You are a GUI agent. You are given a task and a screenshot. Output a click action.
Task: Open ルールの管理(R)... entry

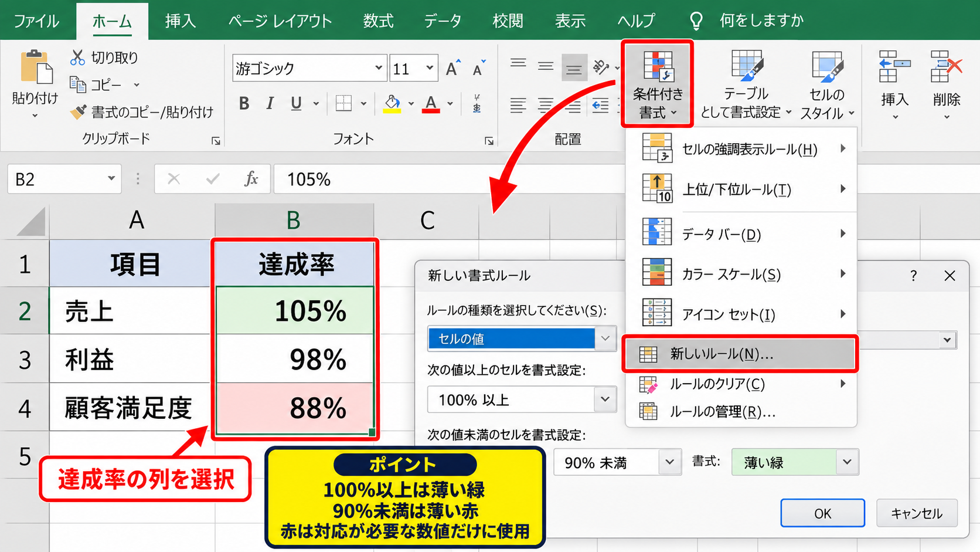point(741,412)
